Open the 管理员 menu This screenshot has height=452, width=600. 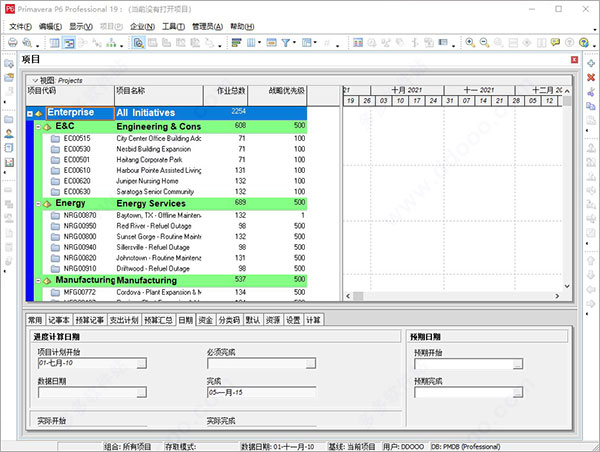pos(207,26)
